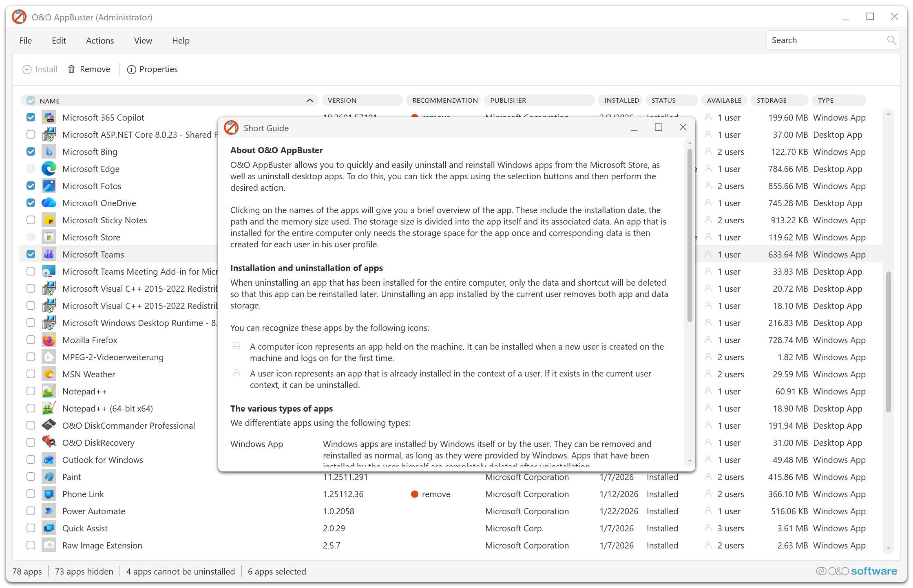This screenshot has width=913, height=588.
Task: Click the NAME column sort arrow
Action: (x=309, y=101)
